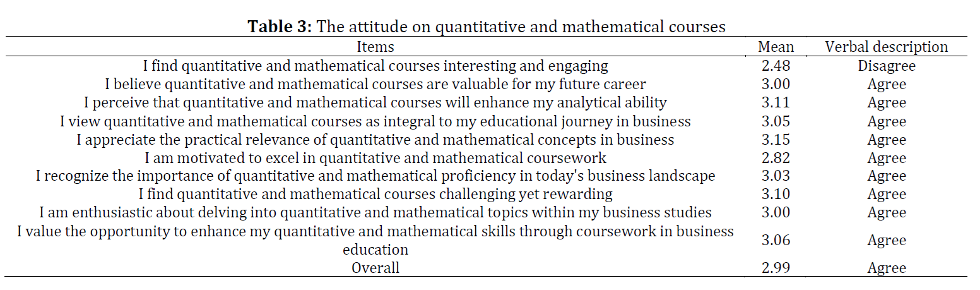Screen dimensions: 980x290
Task: Select the Mean column header
Action: pos(776,47)
